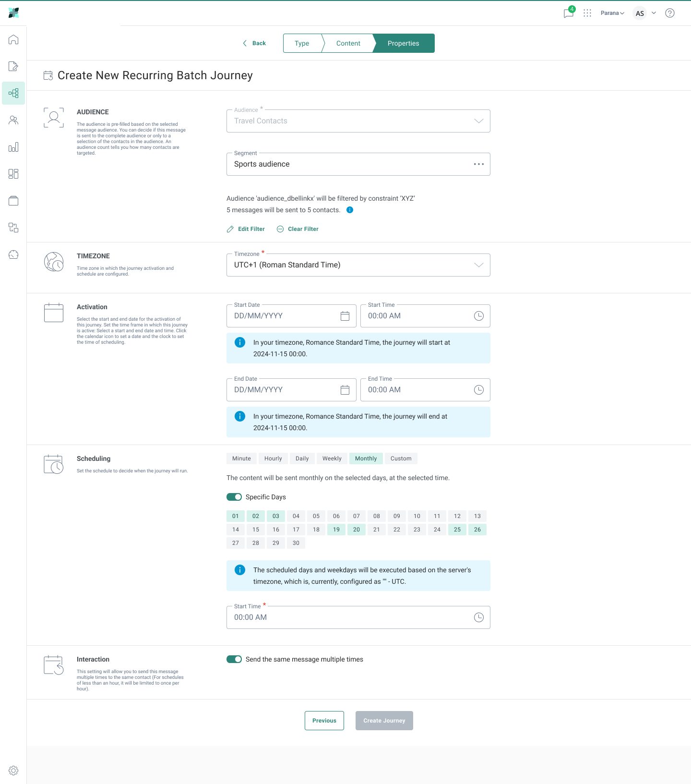Deselect day 01 in the schedule
Viewport: 691px width, 784px height.
(x=236, y=516)
